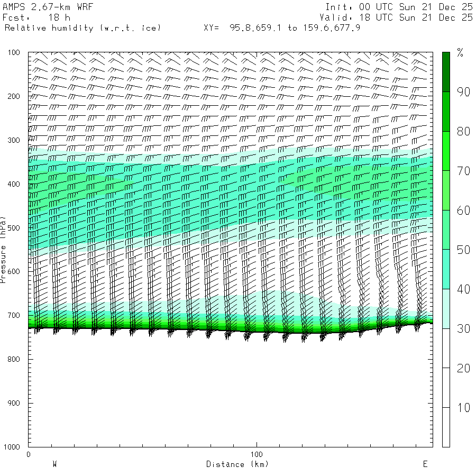This screenshot has height=476, width=476.
Task: Click the white colorbar segment below 10
Action: click(x=446, y=427)
